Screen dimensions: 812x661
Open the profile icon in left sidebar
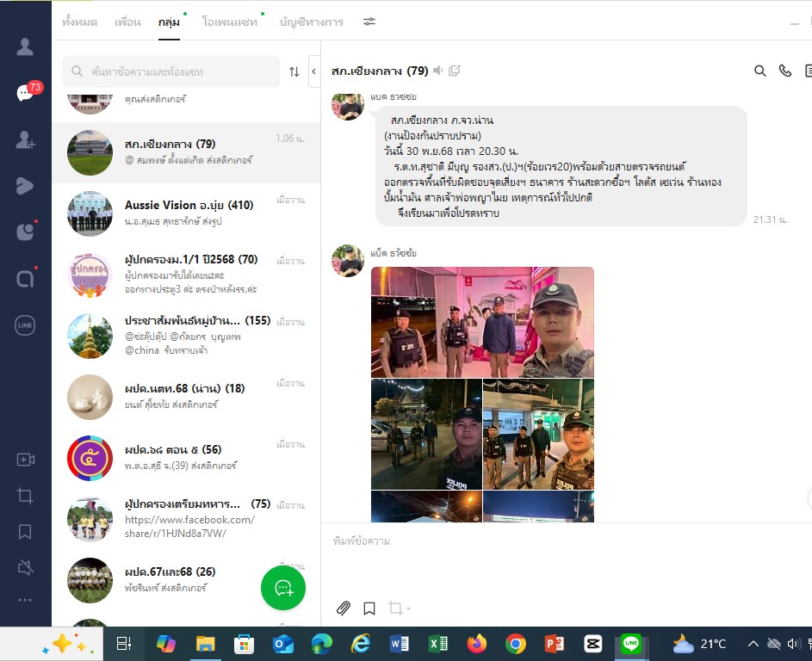click(x=25, y=46)
